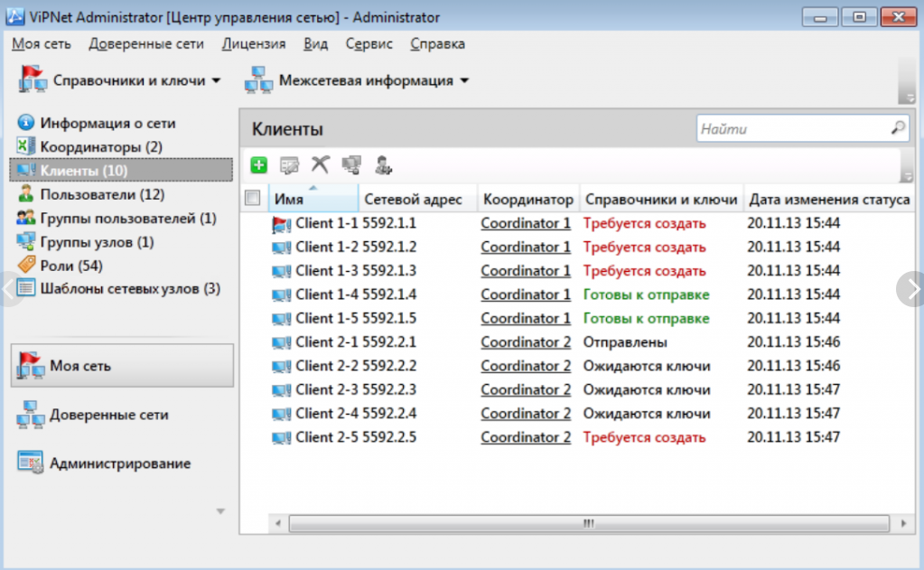
Task: Expand the clients toolbar overflow arrow
Action: click(x=908, y=177)
